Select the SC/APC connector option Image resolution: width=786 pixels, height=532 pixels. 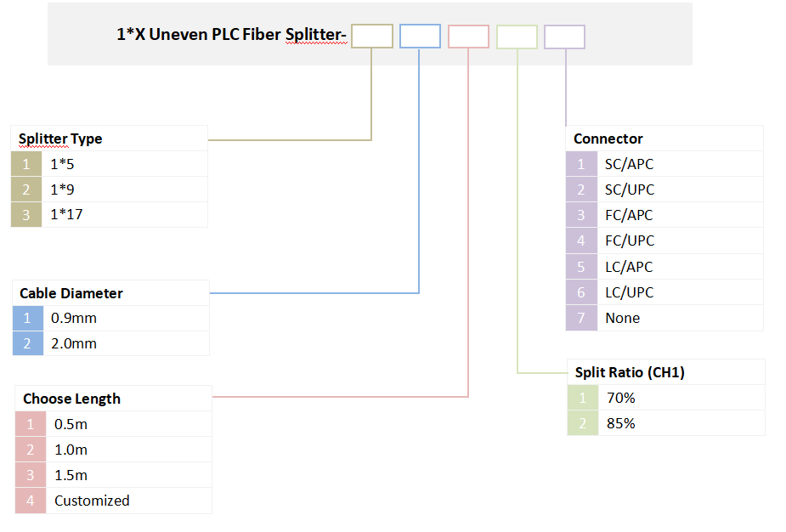pyautogui.click(x=629, y=164)
